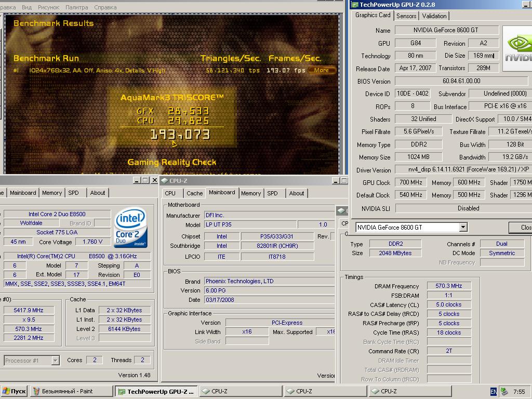
Task: Click the Command Rate 2T value
Action: (x=448, y=351)
